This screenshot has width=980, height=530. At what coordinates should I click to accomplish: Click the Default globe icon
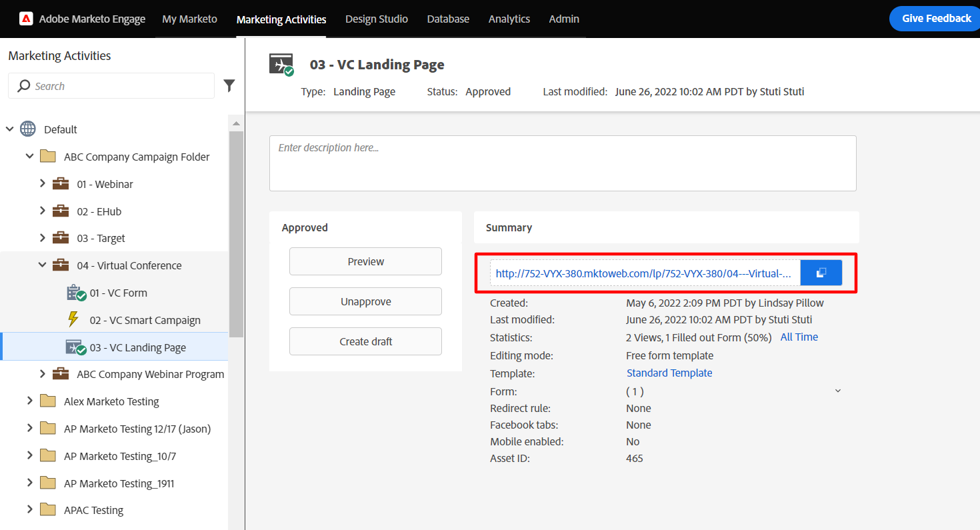tap(28, 129)
